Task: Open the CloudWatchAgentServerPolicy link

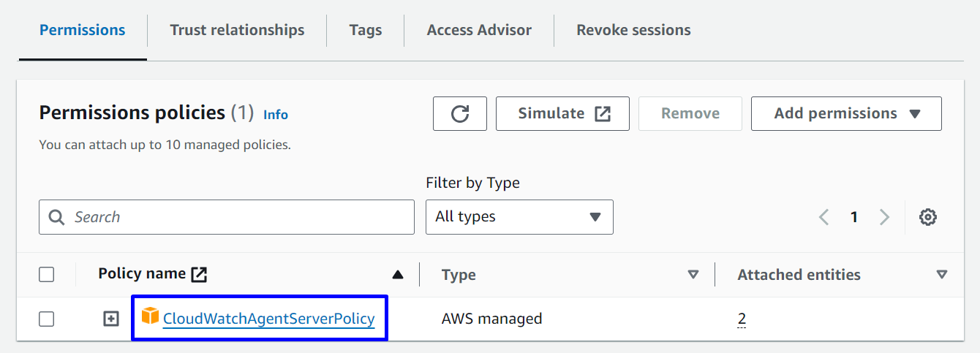Action: click(268, 319)
